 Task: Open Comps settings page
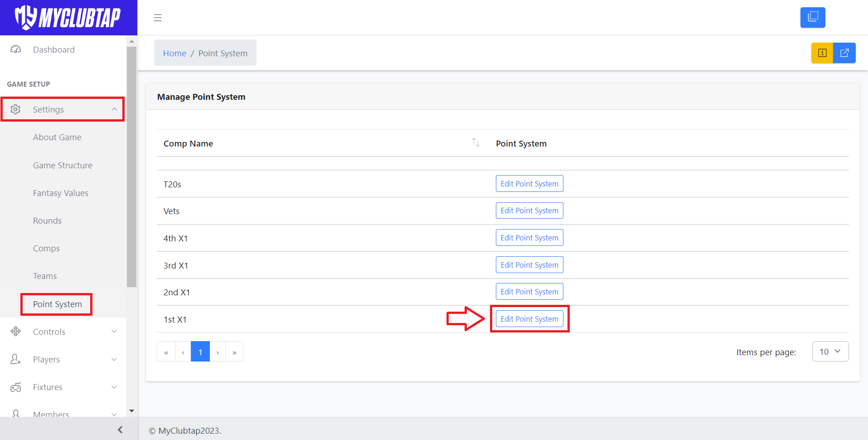click(x=46, y=248)
